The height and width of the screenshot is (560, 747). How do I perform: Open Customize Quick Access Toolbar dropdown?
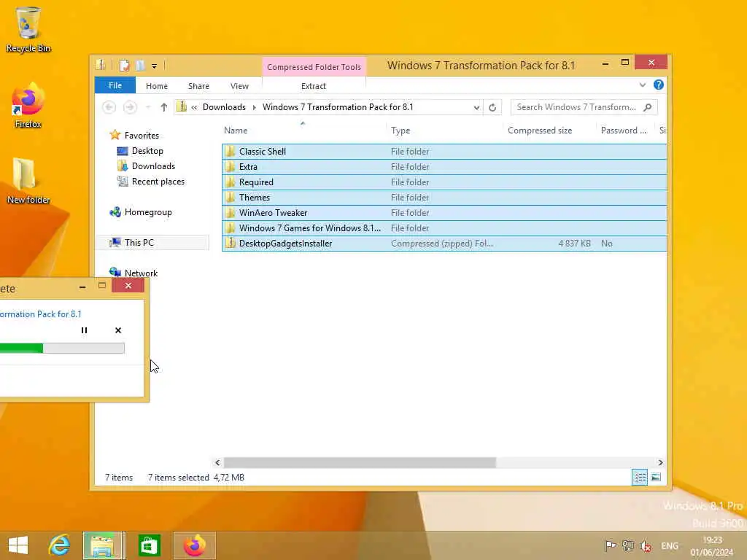(155, 66)
